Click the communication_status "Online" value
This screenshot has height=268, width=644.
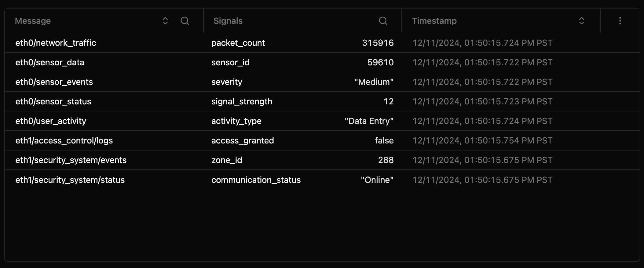tap(377, 180)
